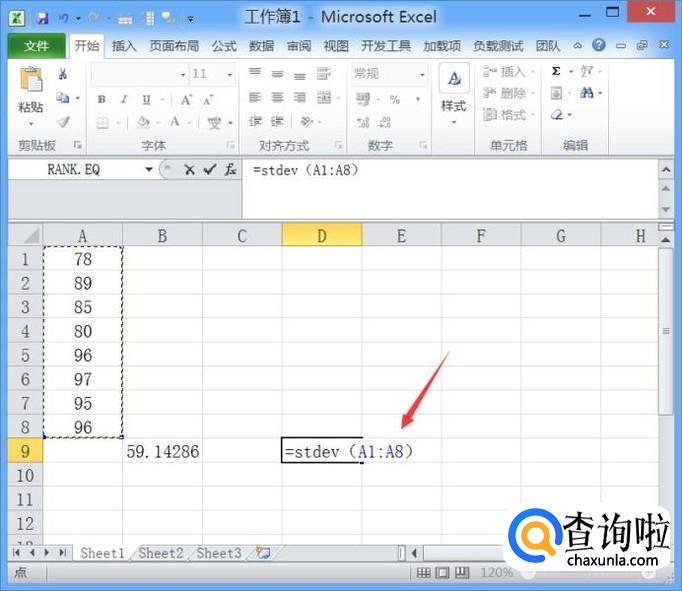Switch to Page Layout view in status bar

point(442,573)
